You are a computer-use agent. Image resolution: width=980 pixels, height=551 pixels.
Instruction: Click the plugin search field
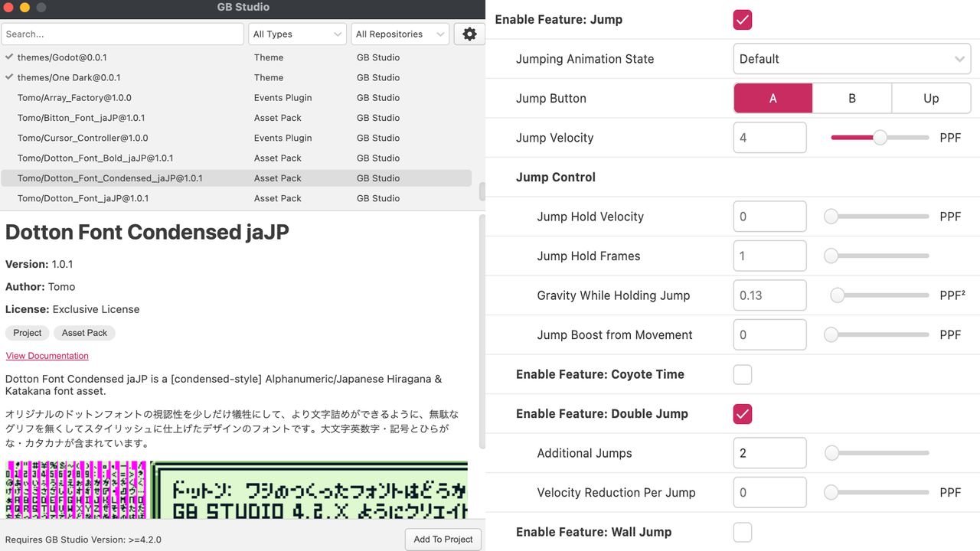pos(122,34)
